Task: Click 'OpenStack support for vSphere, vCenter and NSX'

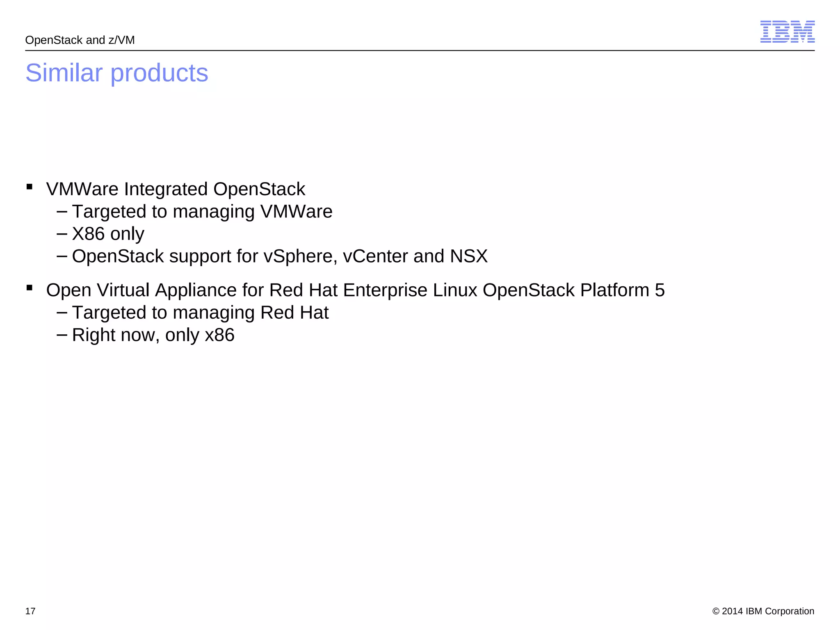Action: (x=280, y=256)
